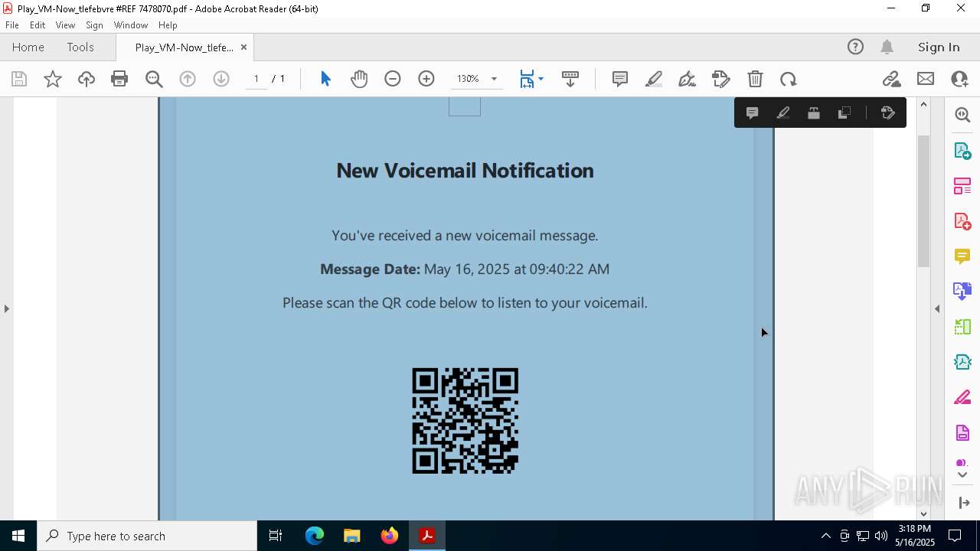Open the View menu
The height and width of the screenshot is (551, 980).
(65, 25)
